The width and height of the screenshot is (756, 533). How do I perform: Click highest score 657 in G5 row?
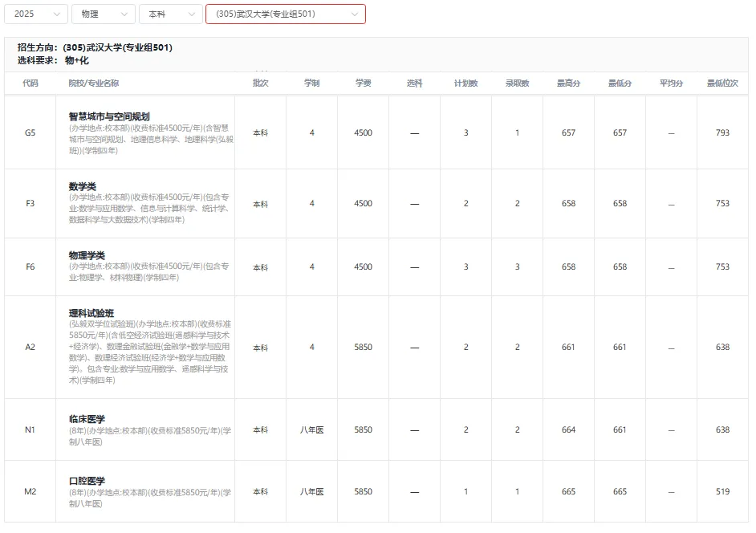pos(568,132)
